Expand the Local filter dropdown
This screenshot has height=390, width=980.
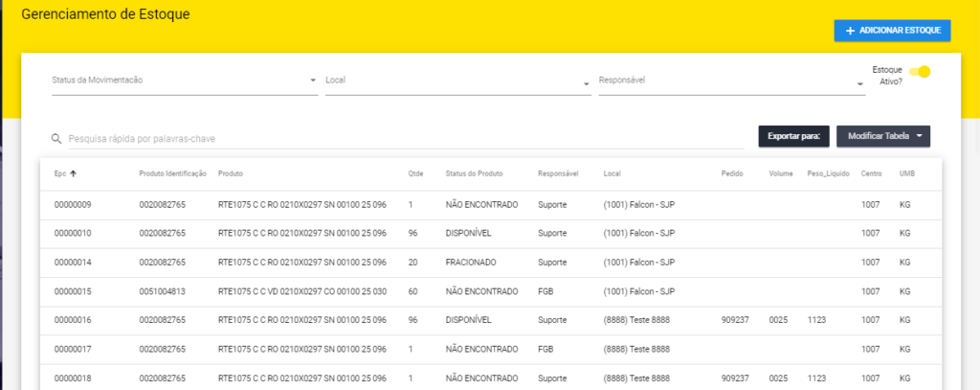tap(457, 80)
